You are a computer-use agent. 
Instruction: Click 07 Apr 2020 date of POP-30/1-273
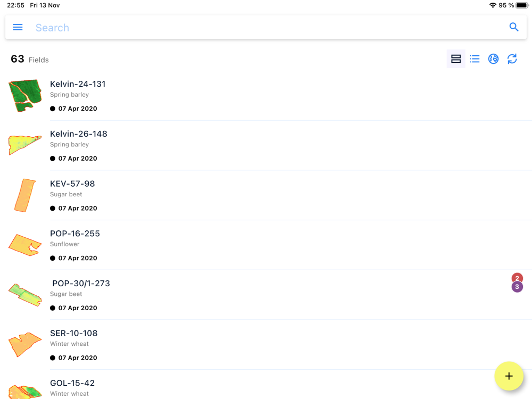78,308
